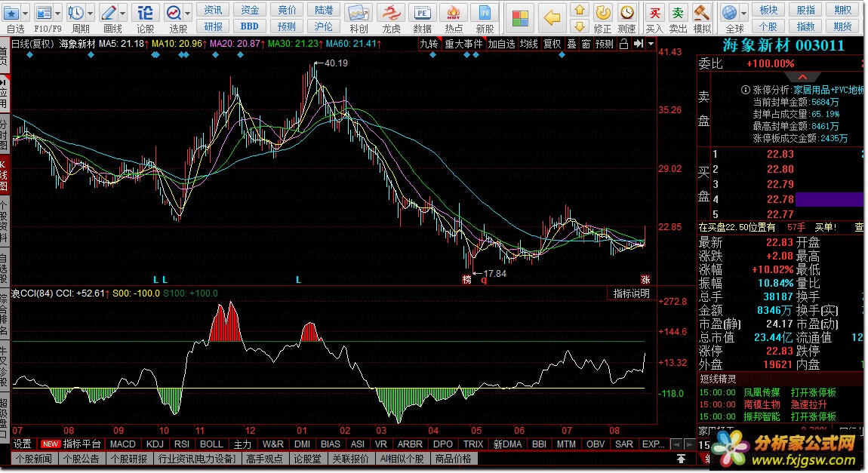
Task: Click 加自选 to add to watchlist
Action: (501, 44)
